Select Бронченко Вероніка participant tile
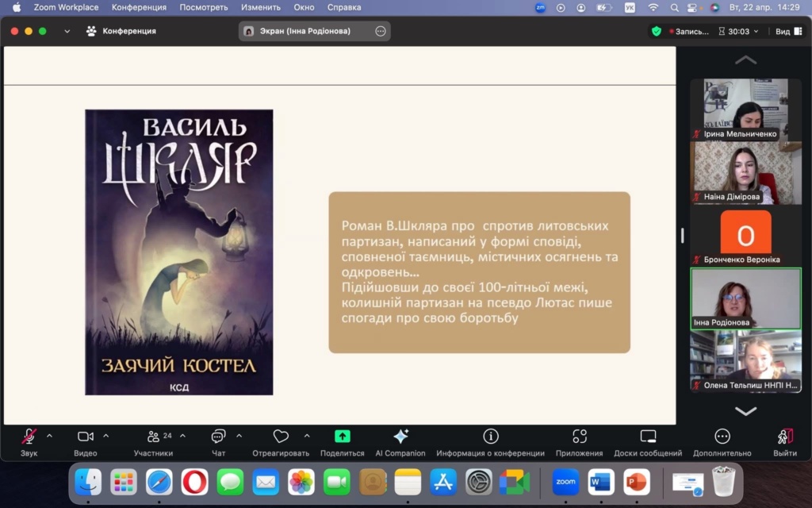 pyautogui.click(x=745, y=235)
